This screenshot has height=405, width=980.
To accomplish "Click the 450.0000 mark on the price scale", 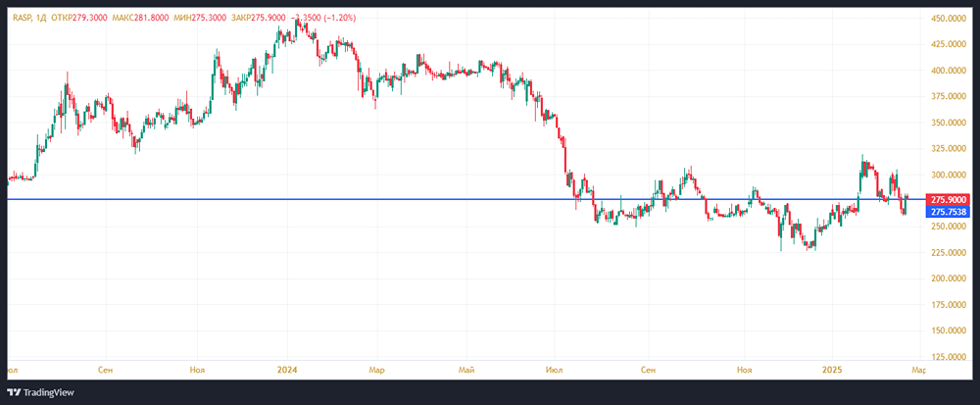I will (951, 19).
